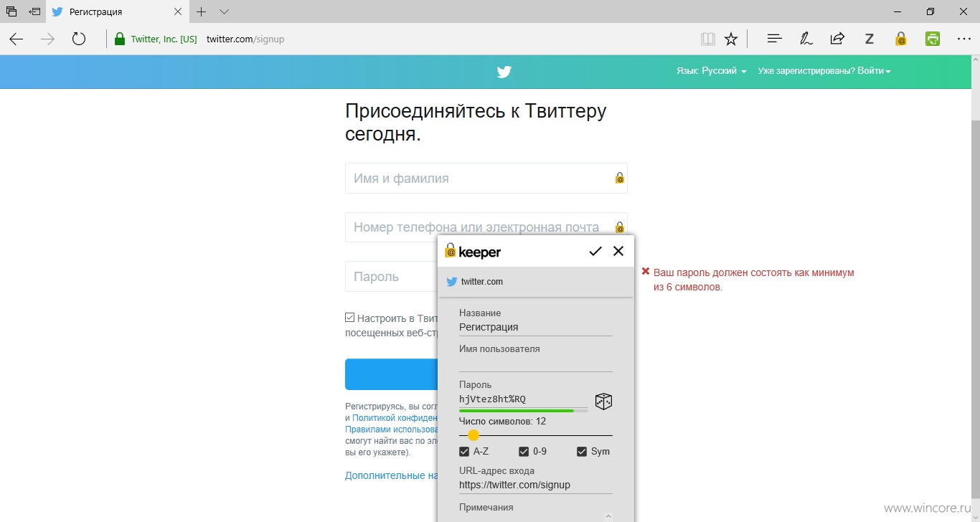Open 'Политикой конфиден…' link
980x522 pixels.
tap(395, 417)
